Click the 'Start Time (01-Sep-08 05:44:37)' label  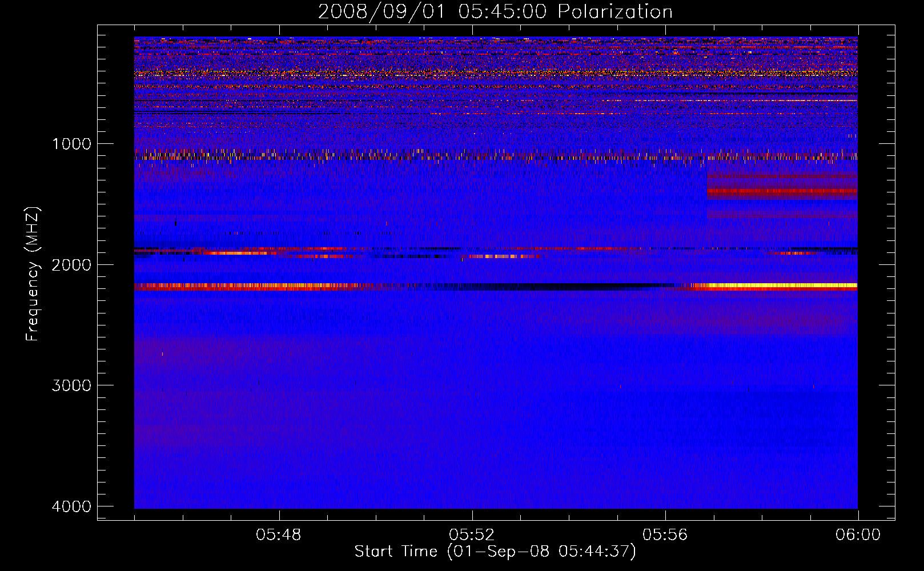pos(495,552)
